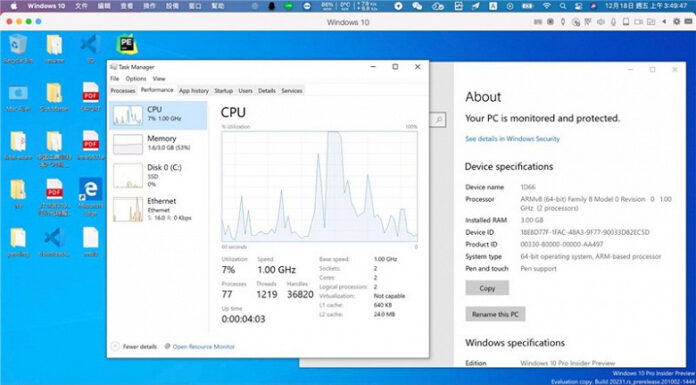This screenshot has height=385, width=696.
Task: Open the blank white file desktop icon
Action: point(91,238)
